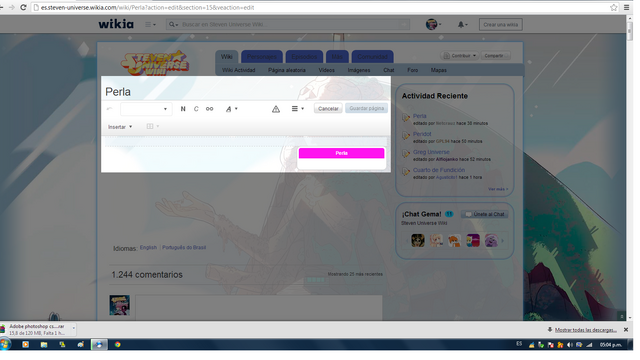Open Peridot in Actividad Reciente

(x=422, y=134)
